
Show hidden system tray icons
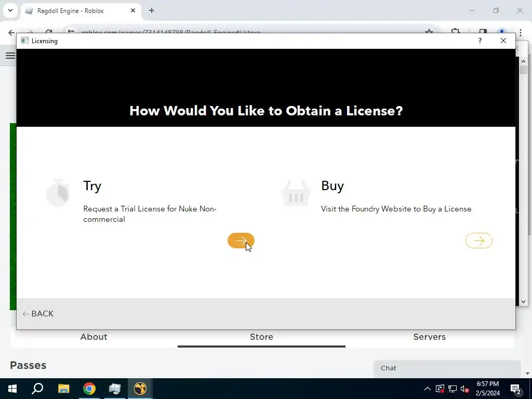tap(428, 389)
